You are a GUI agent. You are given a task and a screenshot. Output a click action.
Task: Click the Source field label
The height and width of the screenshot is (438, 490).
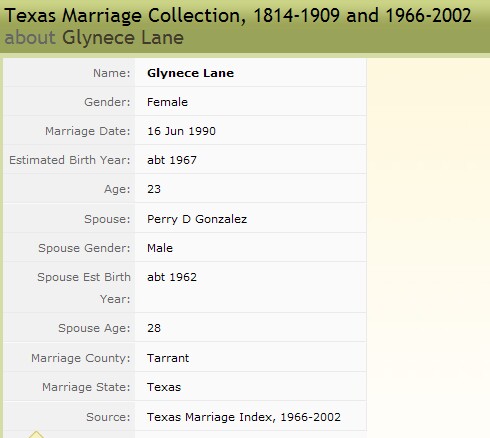point(108,417)
